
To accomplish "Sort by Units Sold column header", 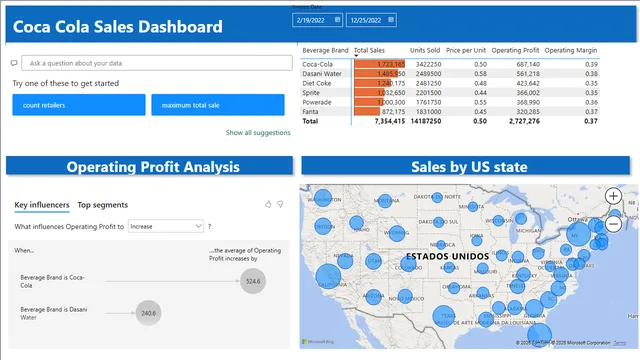I will pyautogui.click(x=425, y=50).
